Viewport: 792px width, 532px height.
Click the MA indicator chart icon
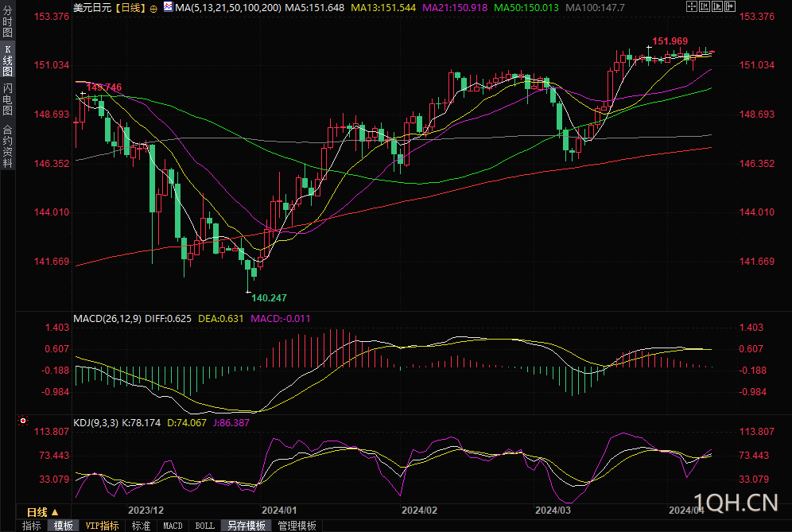(169, 7)
